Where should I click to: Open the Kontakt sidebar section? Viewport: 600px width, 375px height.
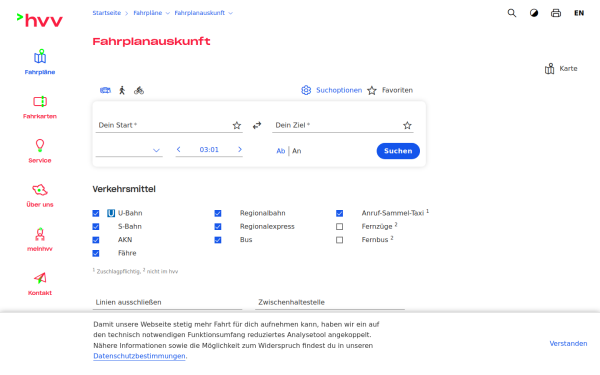click(40, 284)
